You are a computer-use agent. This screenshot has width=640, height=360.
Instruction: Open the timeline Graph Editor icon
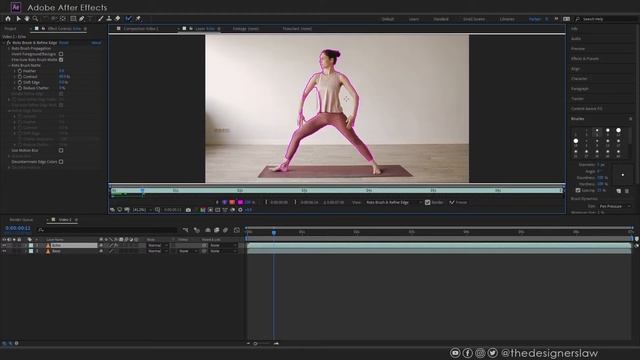(237, 230)
